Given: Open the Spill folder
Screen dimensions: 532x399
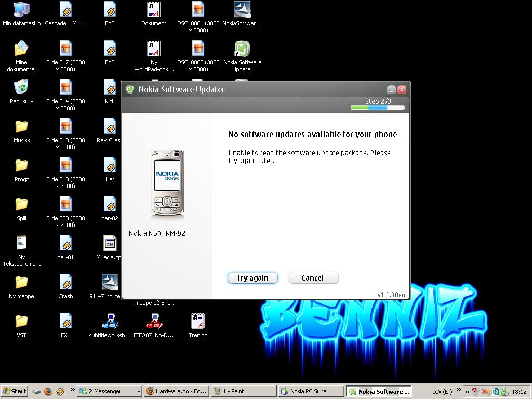Looking at the screenshot, I should tap(21, 209).
